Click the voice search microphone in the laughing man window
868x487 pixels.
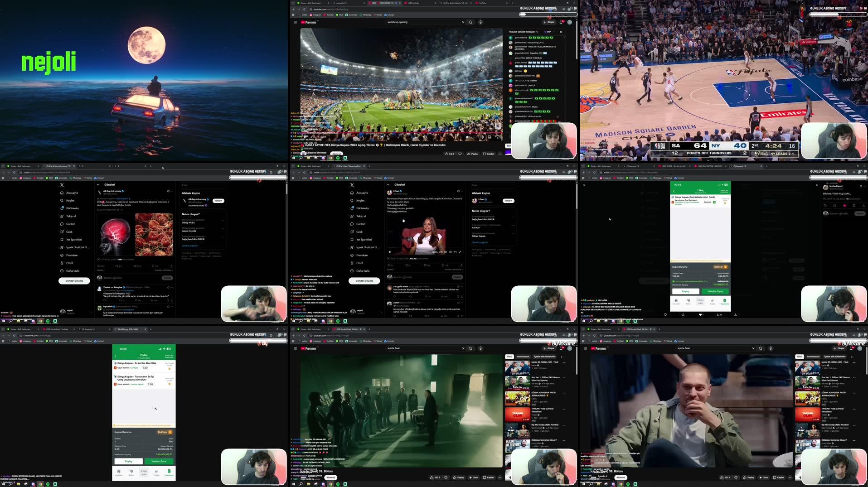tap(771, 348)
